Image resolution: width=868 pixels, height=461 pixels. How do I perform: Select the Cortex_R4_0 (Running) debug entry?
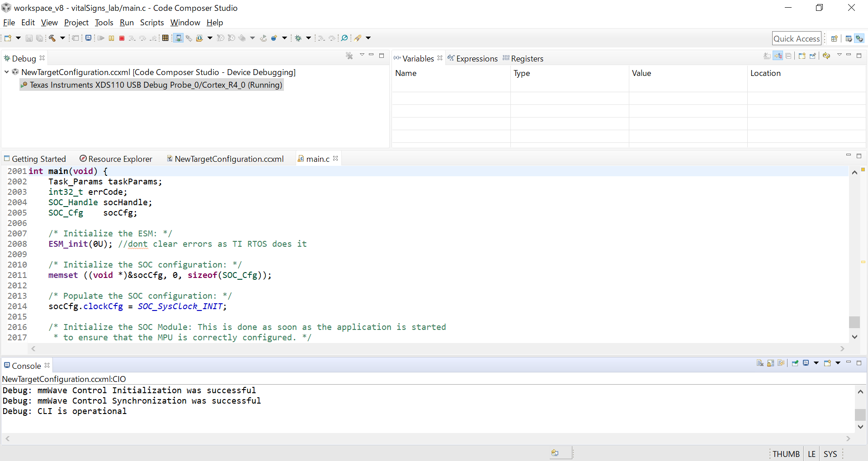(x=151, y=85)
